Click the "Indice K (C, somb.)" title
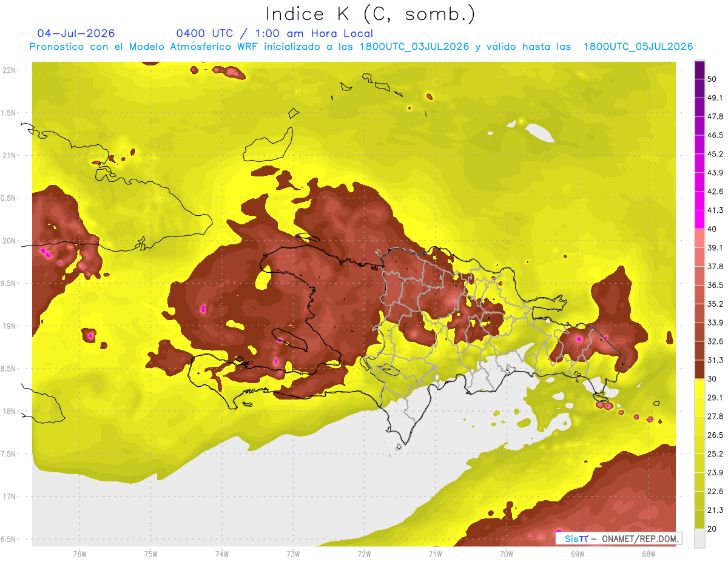Viewport: 728px width, 562px height. click(x=371, y=14)
